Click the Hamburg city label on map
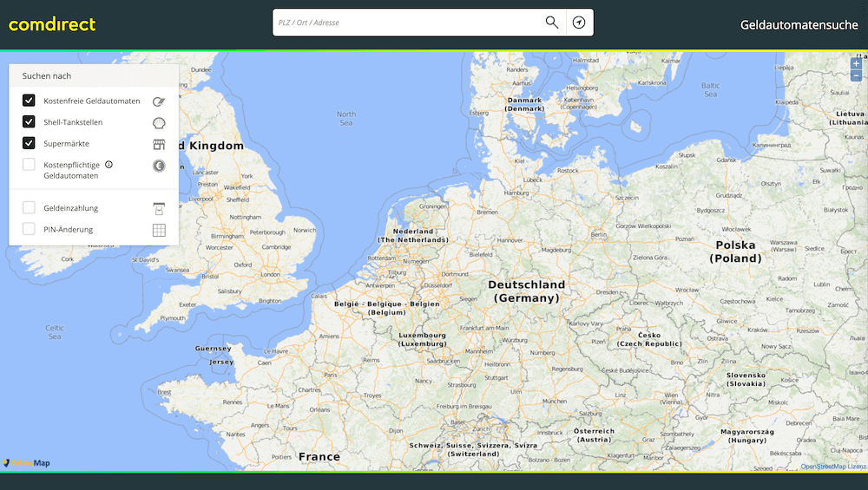 [516, 193]
